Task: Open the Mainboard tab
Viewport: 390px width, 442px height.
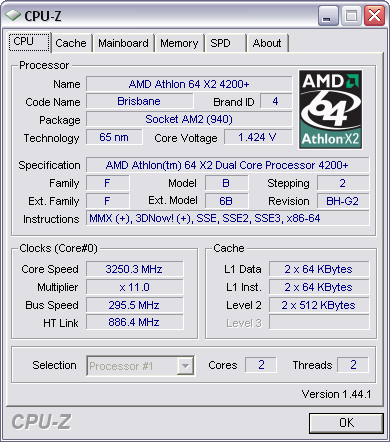Action: [123, 43]
